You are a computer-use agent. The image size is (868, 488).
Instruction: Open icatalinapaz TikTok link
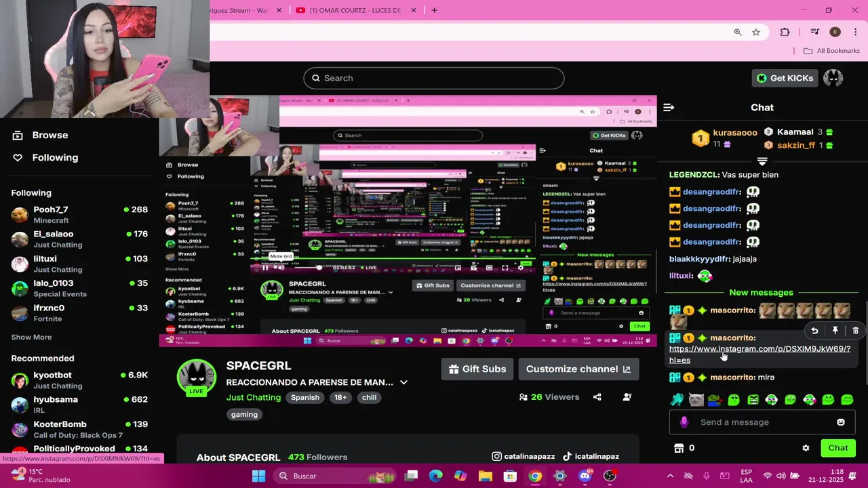591,457
